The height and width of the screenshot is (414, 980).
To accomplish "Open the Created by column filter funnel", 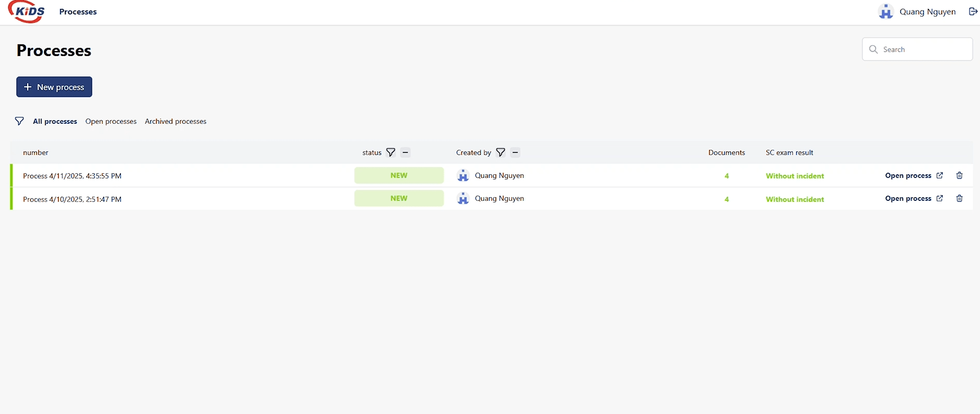I will click(500, 153).
